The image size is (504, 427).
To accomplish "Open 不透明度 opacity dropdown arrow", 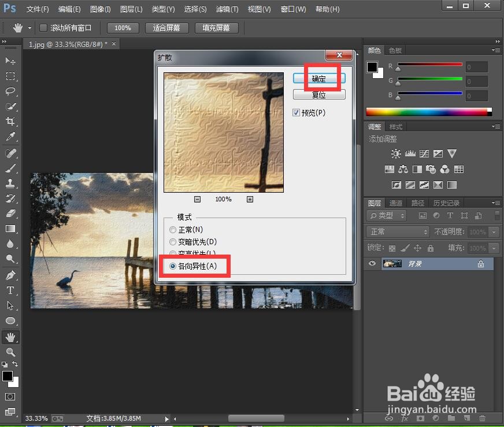I will tap(494, 231).
